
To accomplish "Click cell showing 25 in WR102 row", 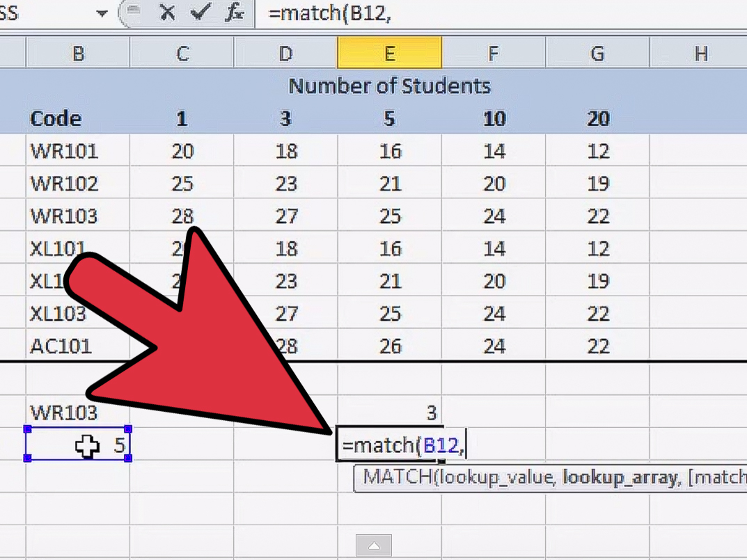I will [182, 184].
